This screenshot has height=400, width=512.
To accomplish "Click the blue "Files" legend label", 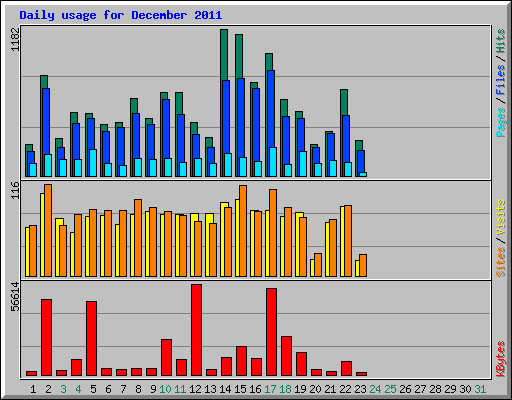I will (x=501, y=80).
